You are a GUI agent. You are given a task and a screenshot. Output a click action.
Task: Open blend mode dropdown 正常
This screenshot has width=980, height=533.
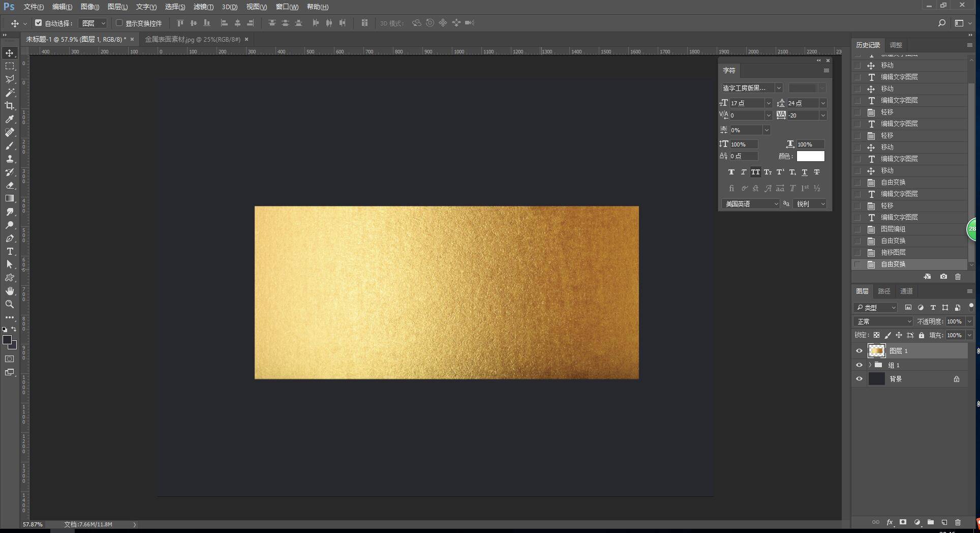point(883,321)
